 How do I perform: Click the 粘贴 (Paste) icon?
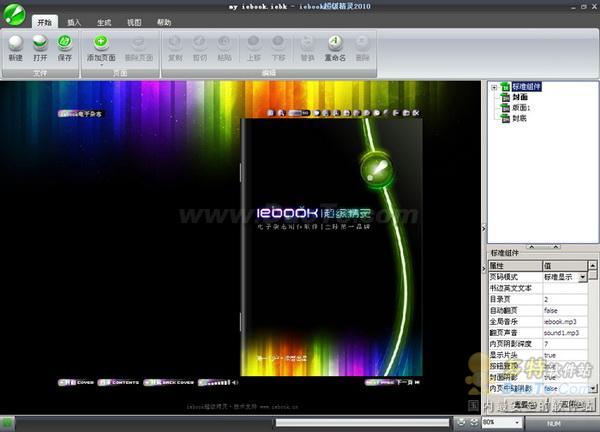(224, 43)
